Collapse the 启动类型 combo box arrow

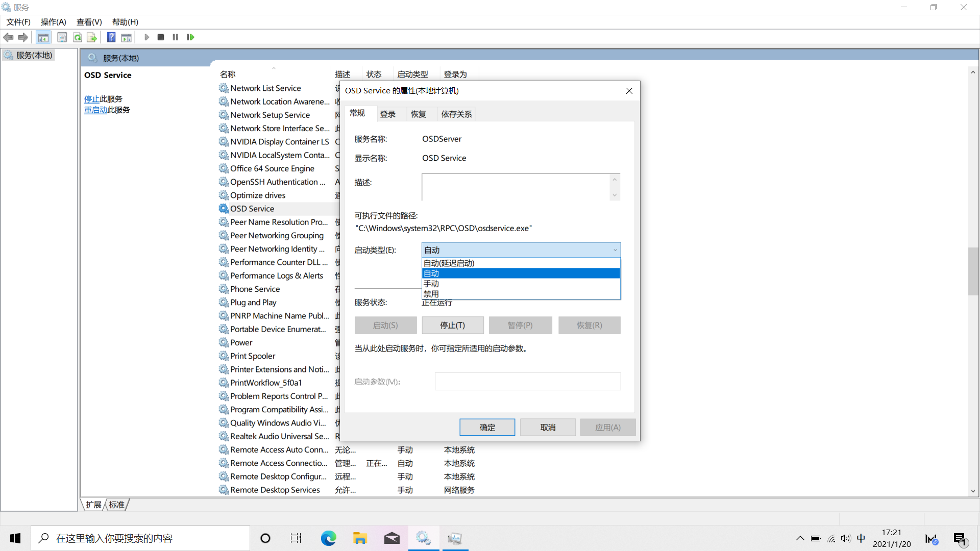[x=615, y=250]
